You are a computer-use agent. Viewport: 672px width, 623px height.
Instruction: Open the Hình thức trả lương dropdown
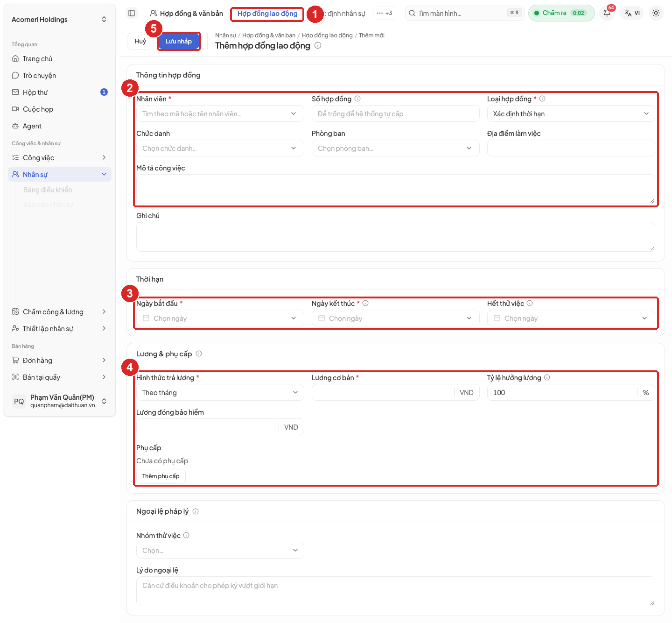coord(220,392)
